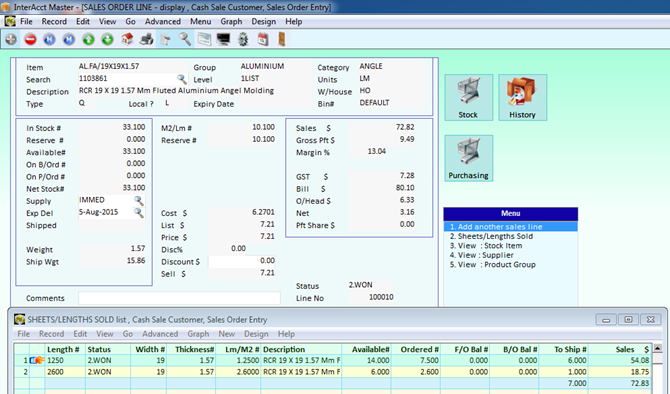Click the 'Ordered #' column header
This screenshot has height=394, width=670.
click(416, 349)
